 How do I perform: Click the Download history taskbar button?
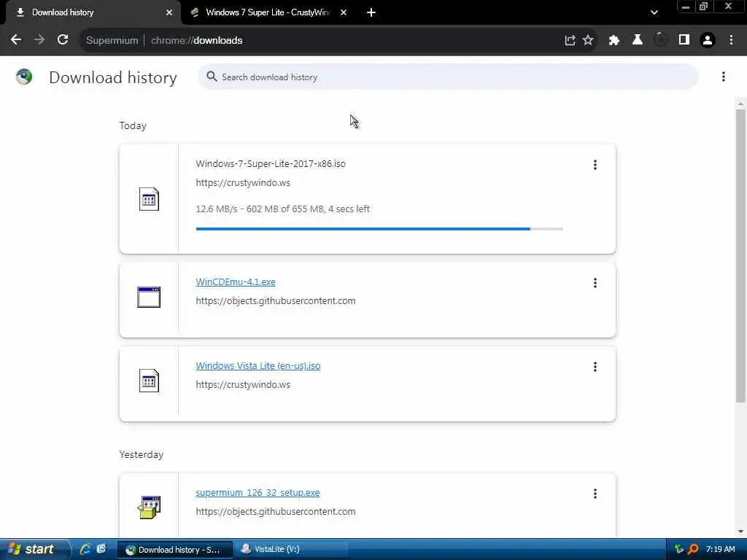(x=174, y=549)
